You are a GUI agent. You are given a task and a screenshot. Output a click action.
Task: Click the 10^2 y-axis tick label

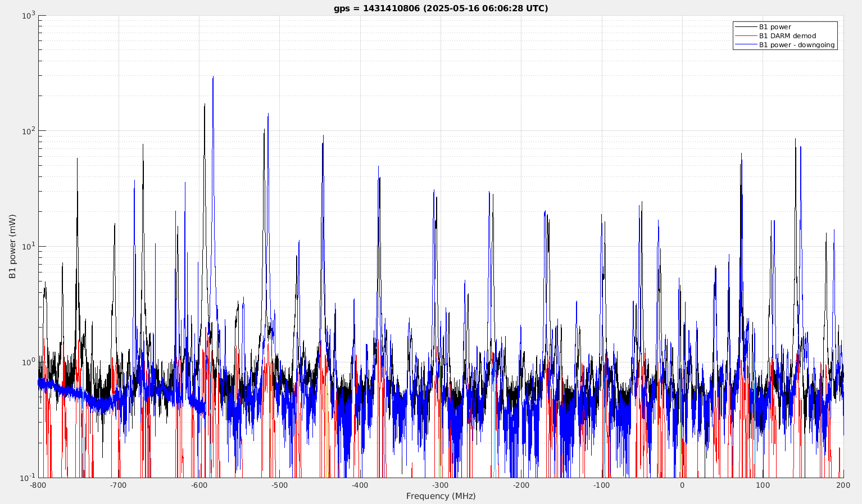[x=29, y=130]
